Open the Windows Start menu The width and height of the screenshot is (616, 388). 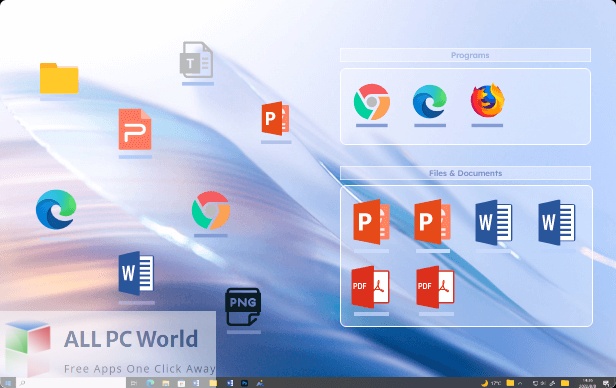(x=8, y=383)
